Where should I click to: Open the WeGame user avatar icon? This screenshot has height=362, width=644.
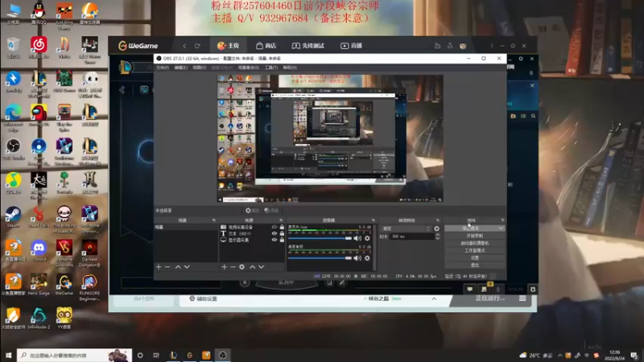point(463,46)
